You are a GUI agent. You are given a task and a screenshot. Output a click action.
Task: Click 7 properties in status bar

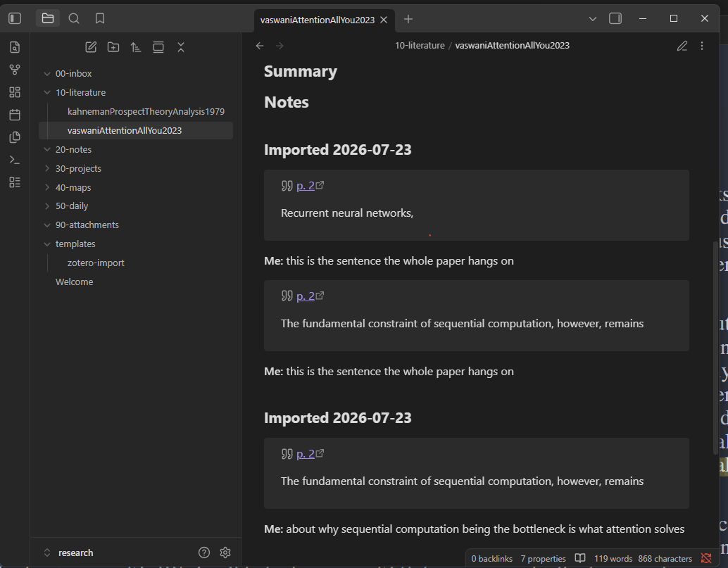pyautogui.click(x=544, y=559)
